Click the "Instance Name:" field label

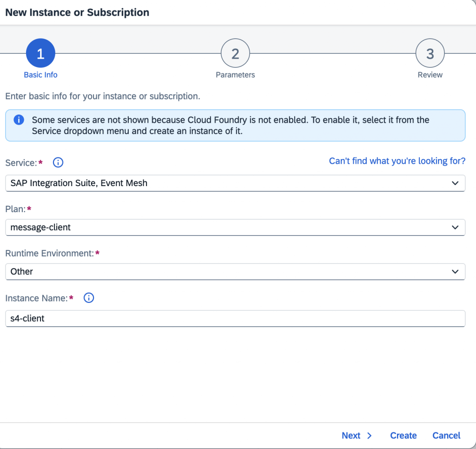pos(36,298)
